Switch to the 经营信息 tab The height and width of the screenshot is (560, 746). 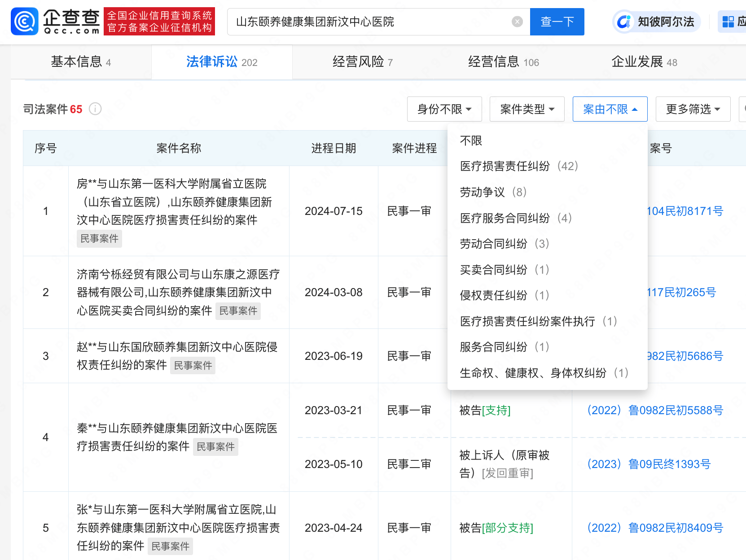504,62
